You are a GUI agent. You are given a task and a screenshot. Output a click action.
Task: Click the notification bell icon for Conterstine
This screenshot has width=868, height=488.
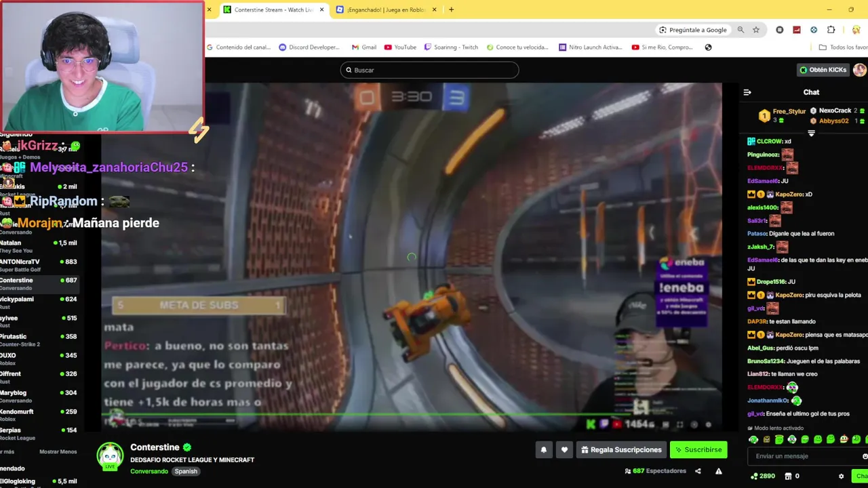[543, 449]
